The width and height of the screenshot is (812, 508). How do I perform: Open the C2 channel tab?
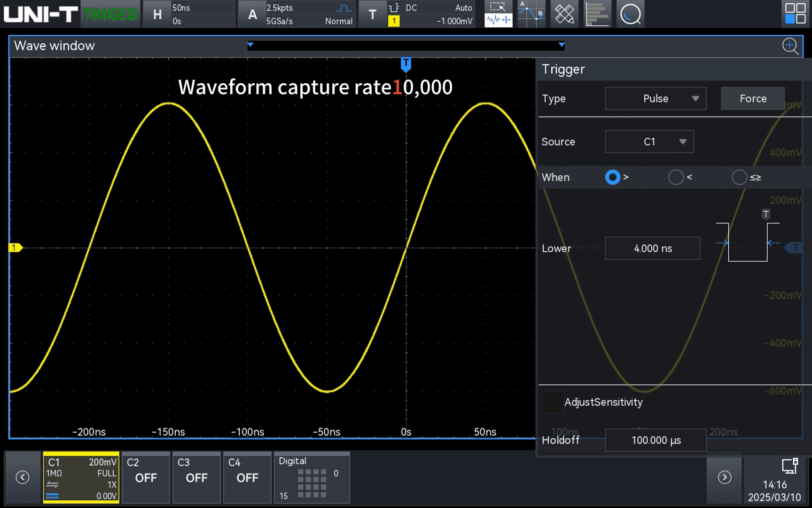[146, 477]
